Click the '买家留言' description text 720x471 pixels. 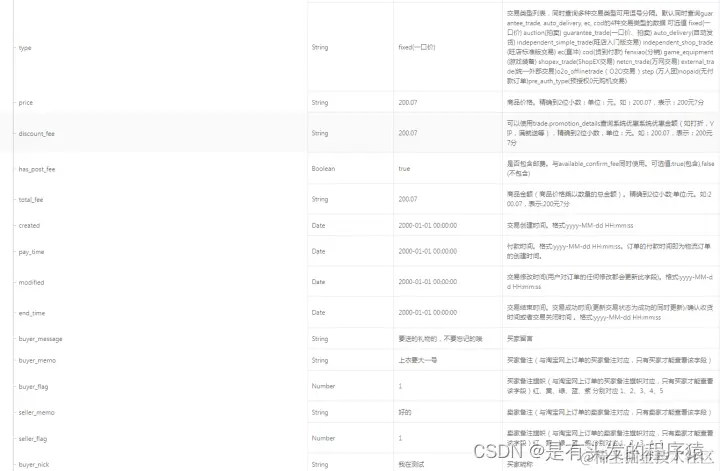pyautogui.click(x=519, y=339)
